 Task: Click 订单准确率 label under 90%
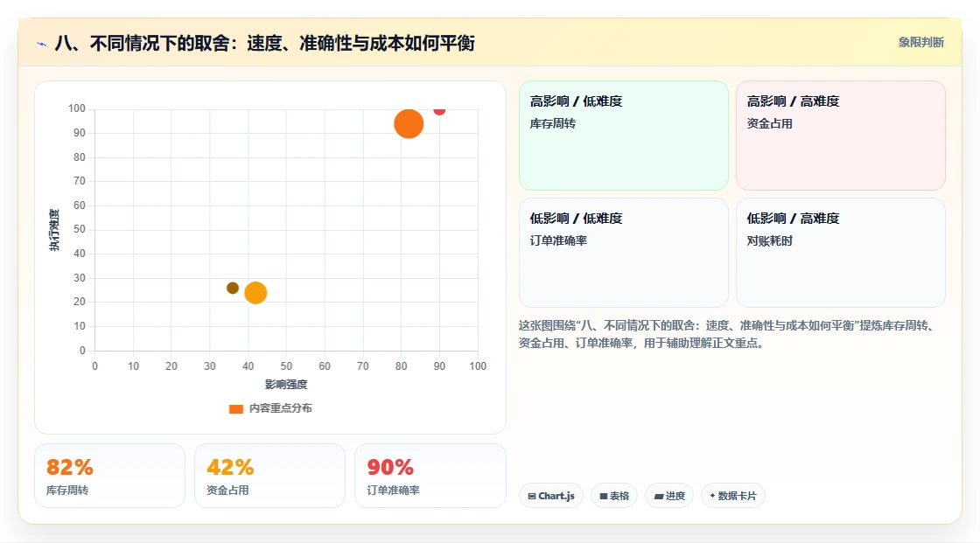pos(393,491)
